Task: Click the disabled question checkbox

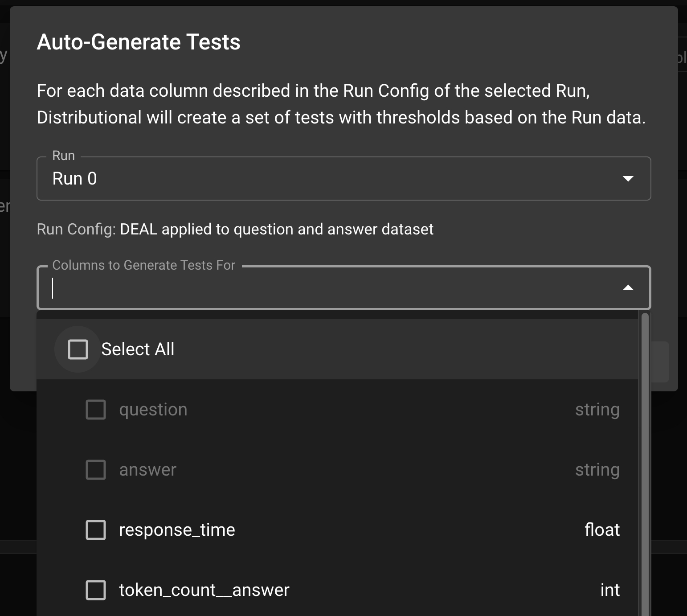Action: coord(96,410)
